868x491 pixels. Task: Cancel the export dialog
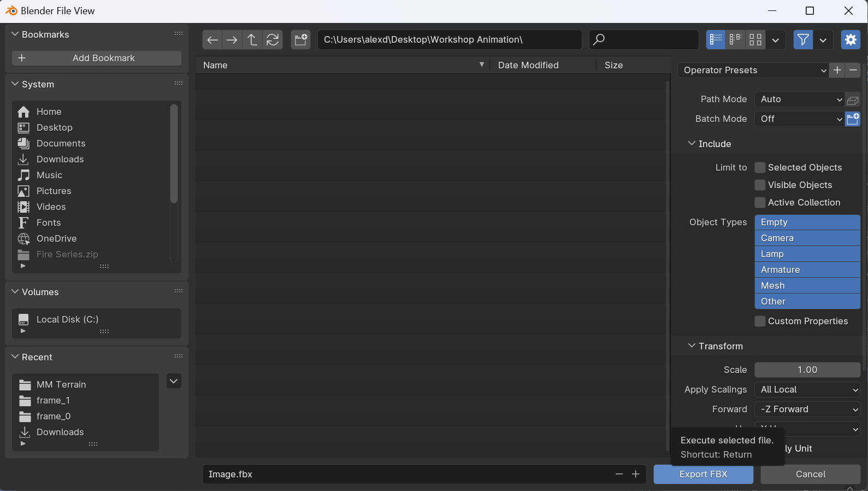(811, 474)
